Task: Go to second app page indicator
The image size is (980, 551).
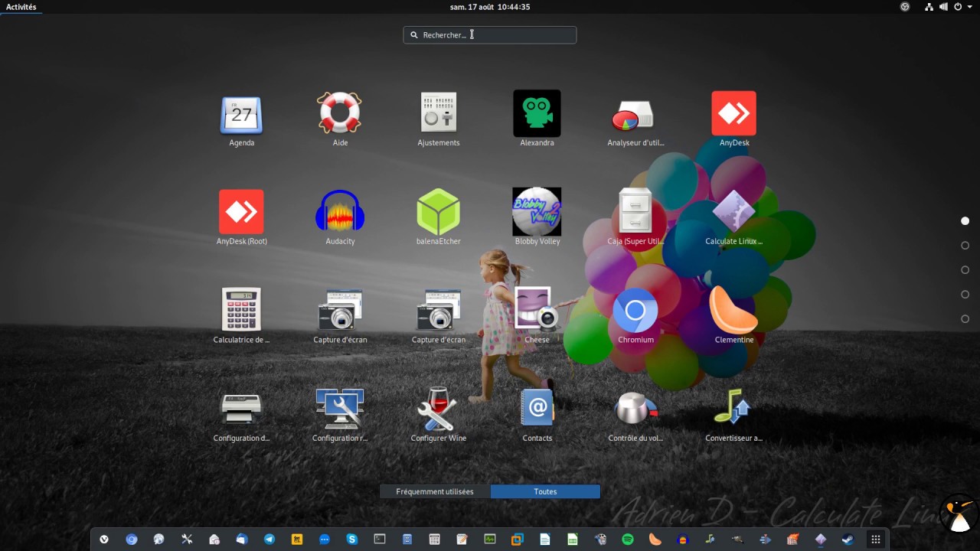Action: (965, 246)
